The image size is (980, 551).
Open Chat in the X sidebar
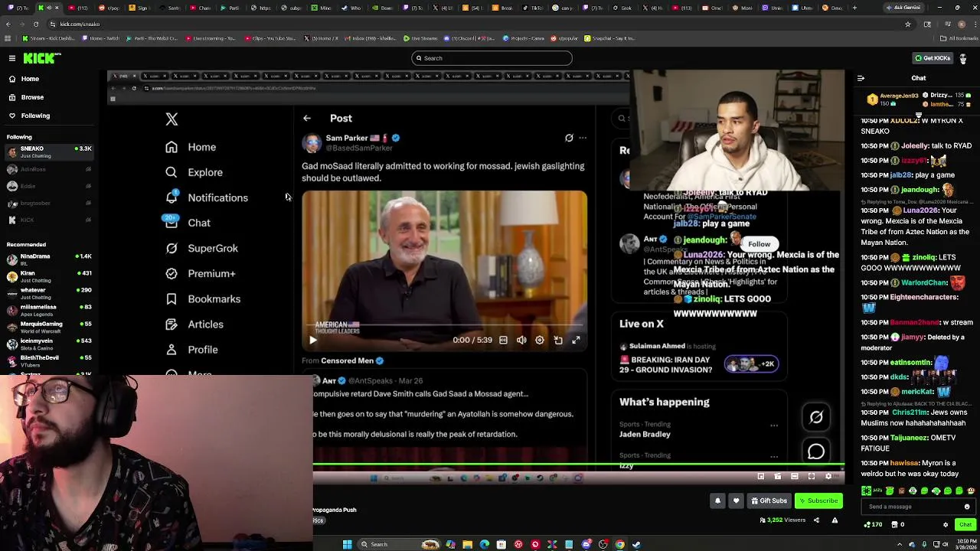click(188, 223)
